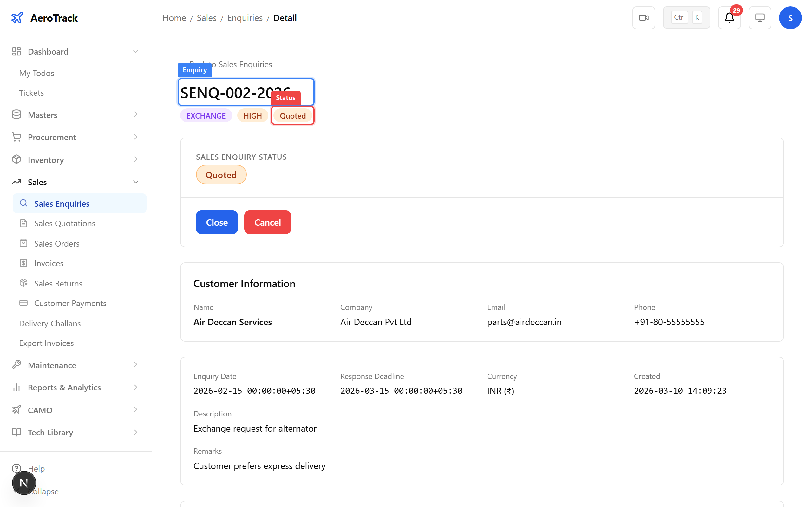Select the Dashboard grid icon
Screen dimensions: 812x507
[x=16, y=51]
